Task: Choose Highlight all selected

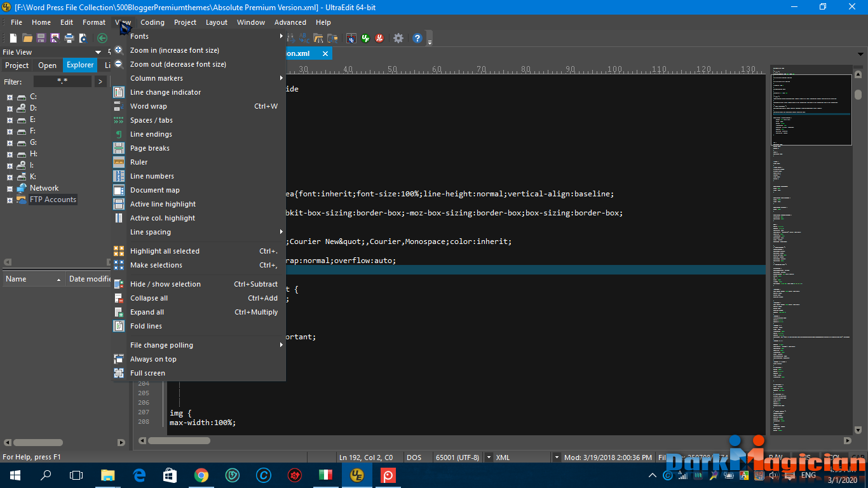Action: pyautogui.click(x=198, y=251)
